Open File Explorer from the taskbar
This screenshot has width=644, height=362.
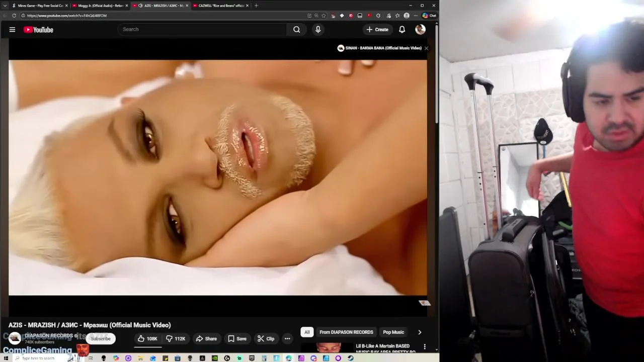click(x=140, y=358)
